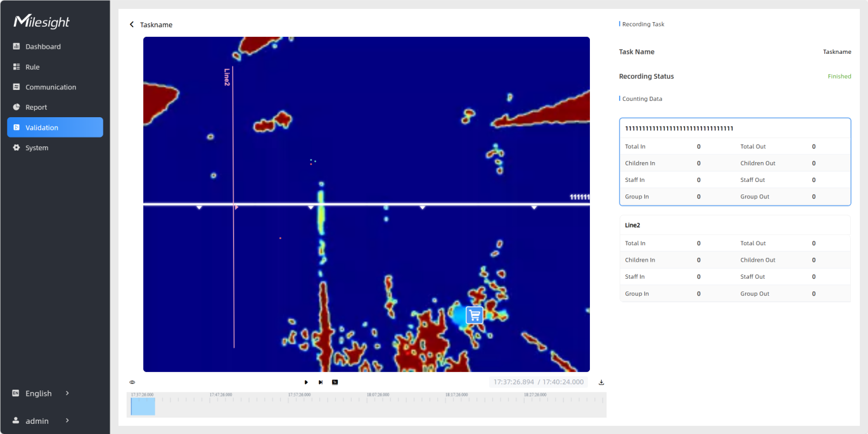This screenshot has width=868, height=434.
Task: Go back using the Taskname arrow
Action: tap(132, 25)
